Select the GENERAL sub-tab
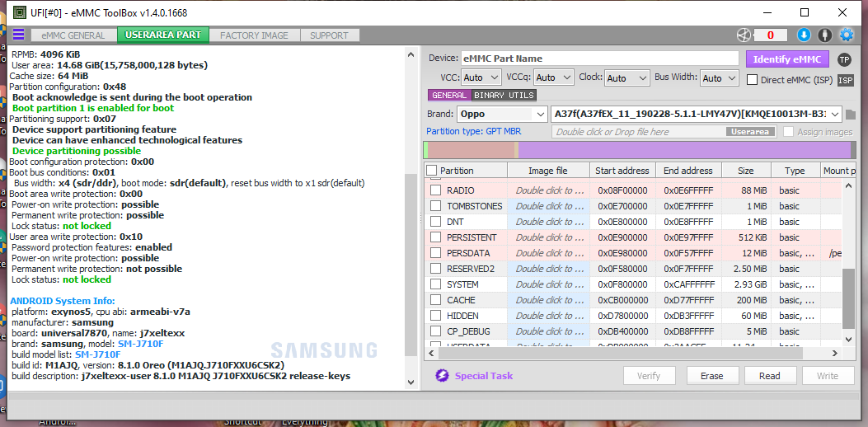Viewport: 868px width, 427px height. [449, 96]
